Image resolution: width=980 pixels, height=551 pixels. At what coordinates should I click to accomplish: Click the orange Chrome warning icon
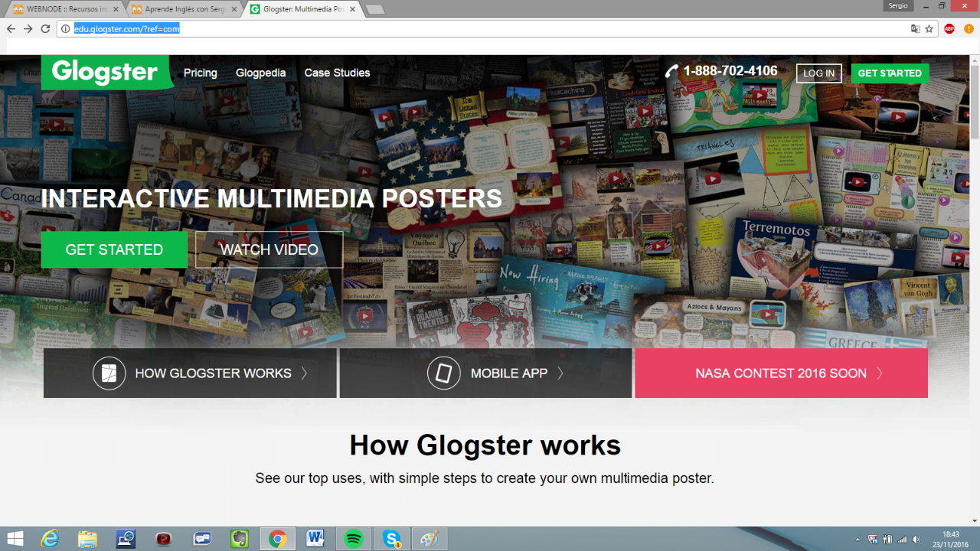coord(969,29)
